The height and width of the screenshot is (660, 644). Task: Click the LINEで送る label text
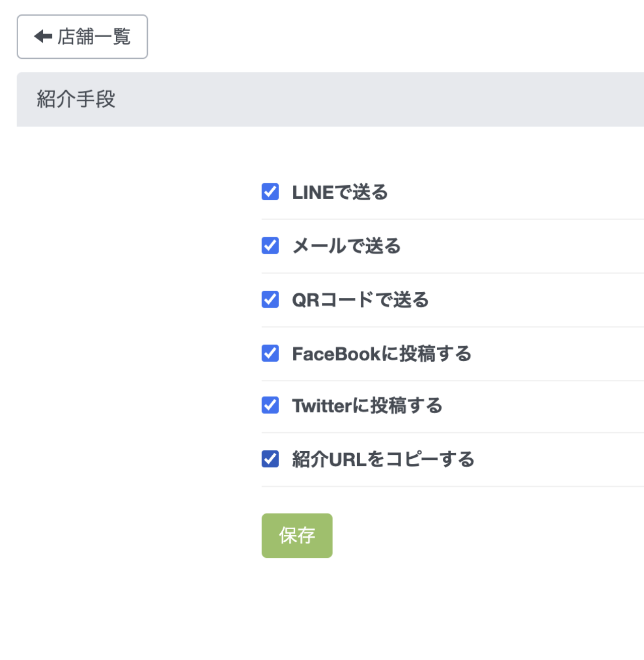click(x=340, y=192)
